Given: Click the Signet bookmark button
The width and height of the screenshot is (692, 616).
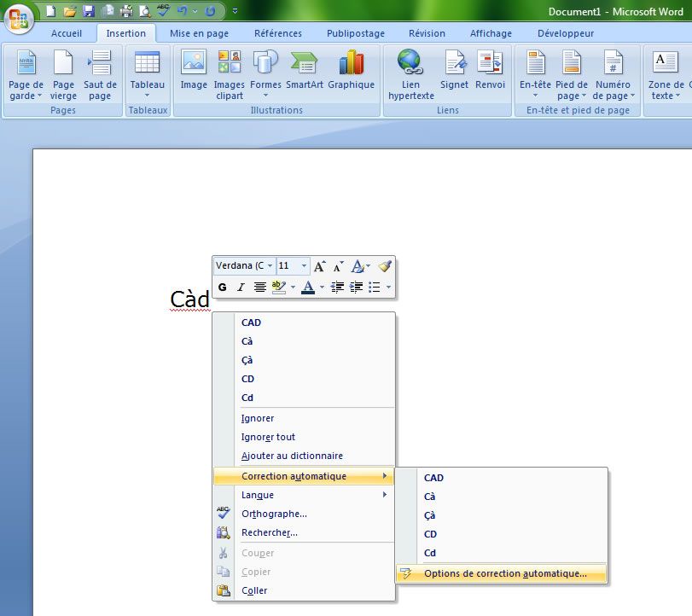Looking at the screenshot, I should click(x=454, y=70).
